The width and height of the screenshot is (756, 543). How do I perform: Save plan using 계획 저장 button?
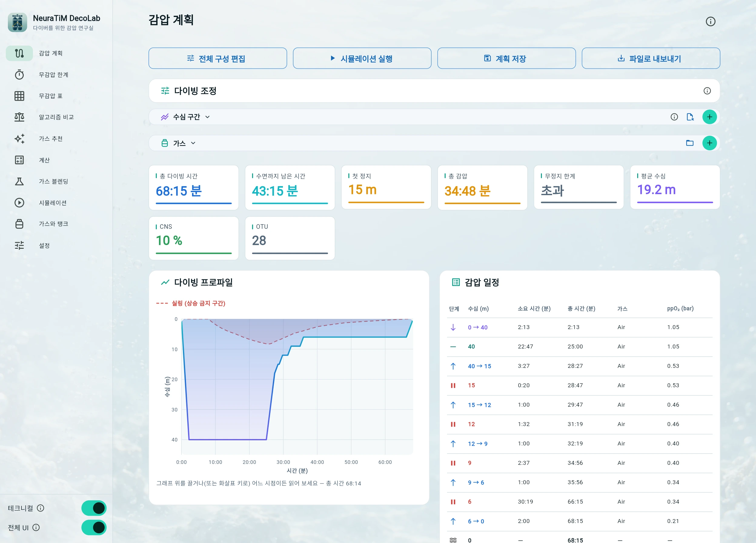pyautogui.click(x=506, y=58)
